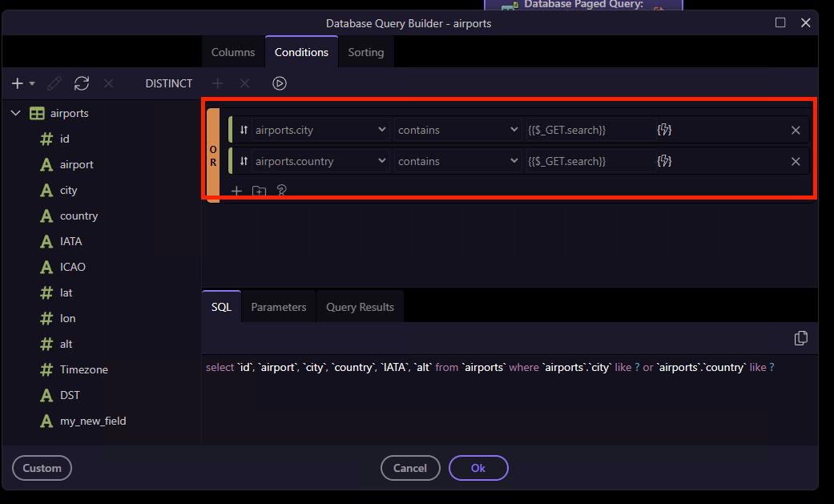Image resolution: width=834 pixels, height=504 pixels.
Task: Click the reorder handle on airports.city row
Action: pyautogui.click(x=244, y=130)
